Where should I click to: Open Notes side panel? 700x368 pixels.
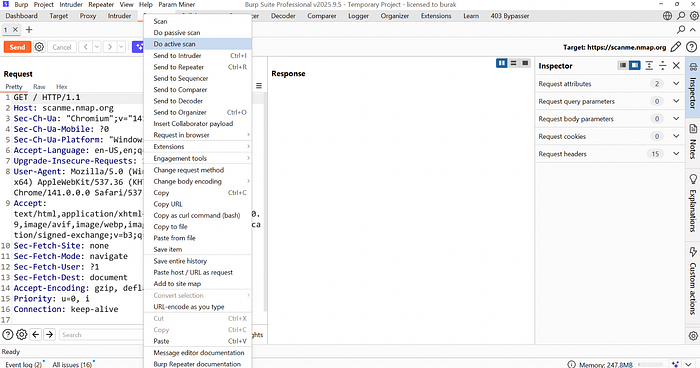[693, 142]
